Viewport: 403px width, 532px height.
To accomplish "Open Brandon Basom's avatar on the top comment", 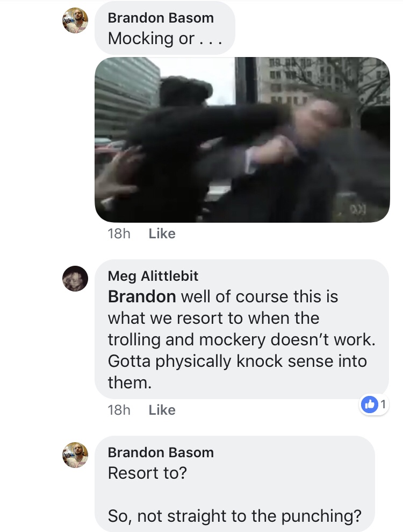I will click(x=75, y=20).
